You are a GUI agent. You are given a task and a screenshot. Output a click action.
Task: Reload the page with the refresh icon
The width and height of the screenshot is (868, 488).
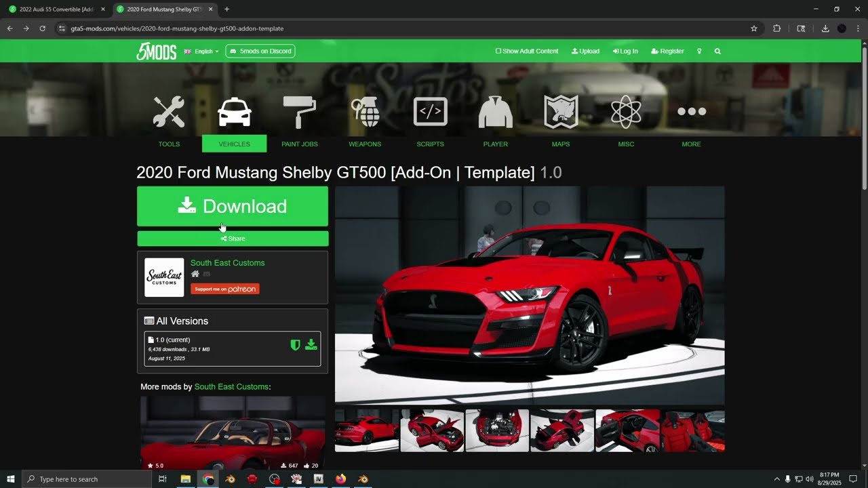(42, 28)
